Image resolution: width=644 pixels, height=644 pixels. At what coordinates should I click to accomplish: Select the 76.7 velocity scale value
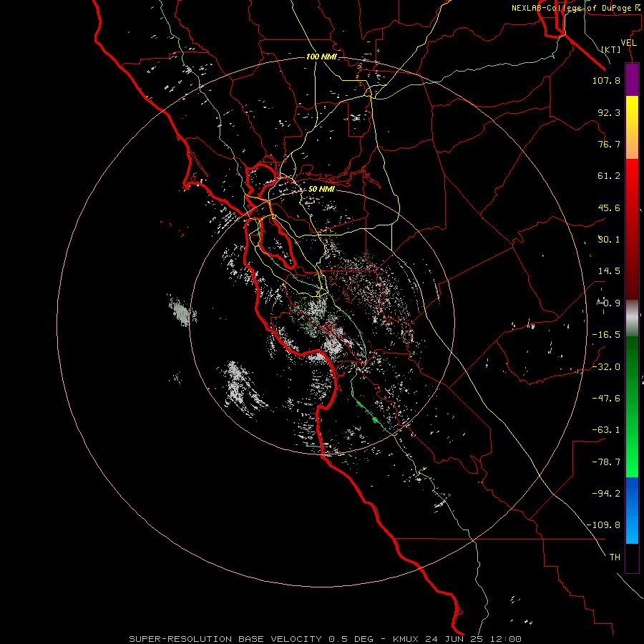609,144
